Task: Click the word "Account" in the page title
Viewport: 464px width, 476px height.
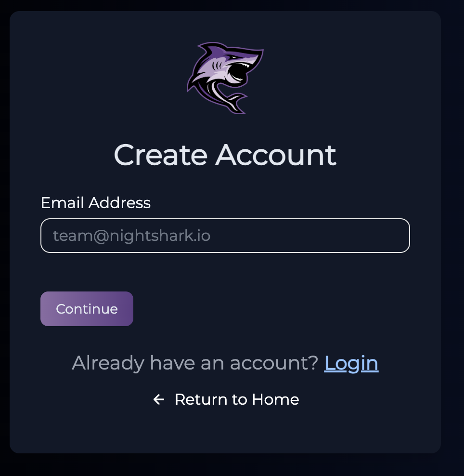Action: (275, 155)
